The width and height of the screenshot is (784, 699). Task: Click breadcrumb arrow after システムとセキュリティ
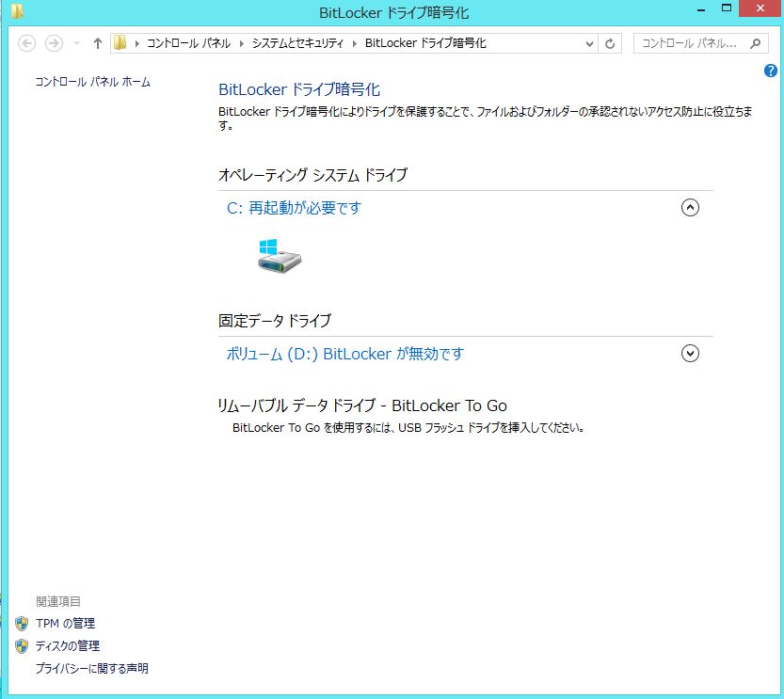(355, 43)
